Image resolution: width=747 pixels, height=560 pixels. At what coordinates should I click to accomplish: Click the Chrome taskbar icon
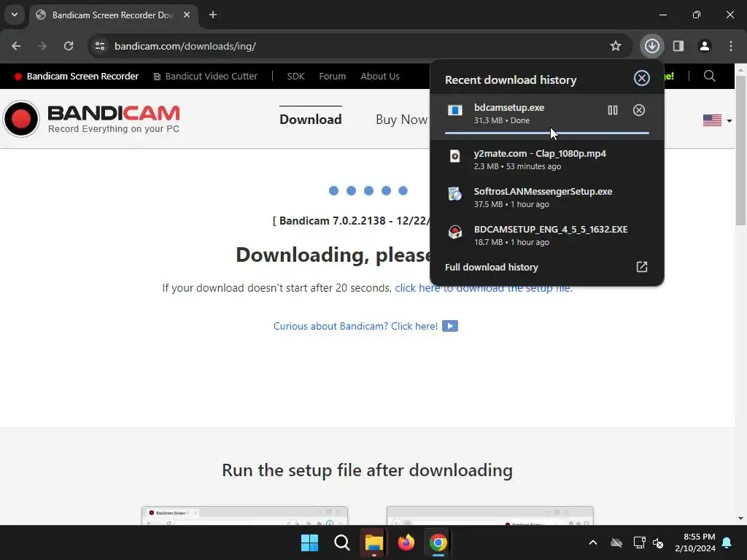(438, 542)
